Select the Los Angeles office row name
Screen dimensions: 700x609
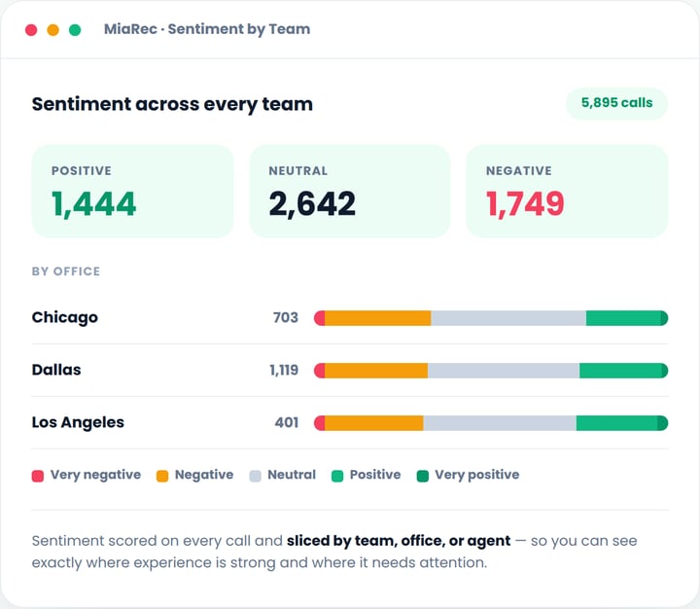78,422
